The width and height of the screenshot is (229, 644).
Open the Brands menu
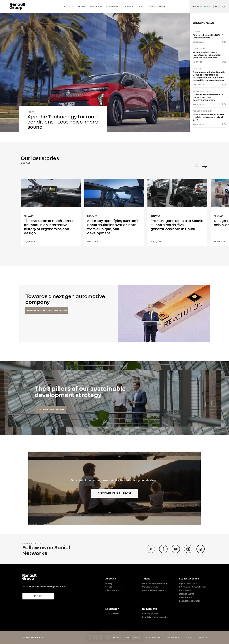82,6
